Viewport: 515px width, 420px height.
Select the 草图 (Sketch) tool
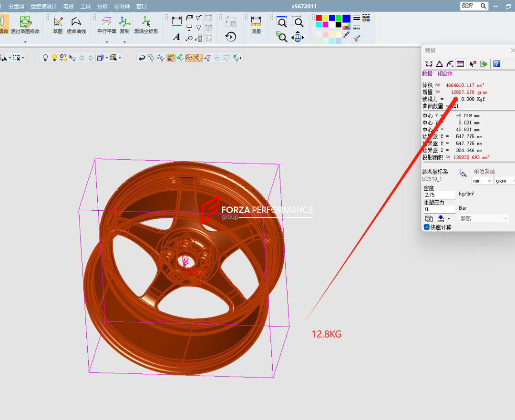click(58, 25)
